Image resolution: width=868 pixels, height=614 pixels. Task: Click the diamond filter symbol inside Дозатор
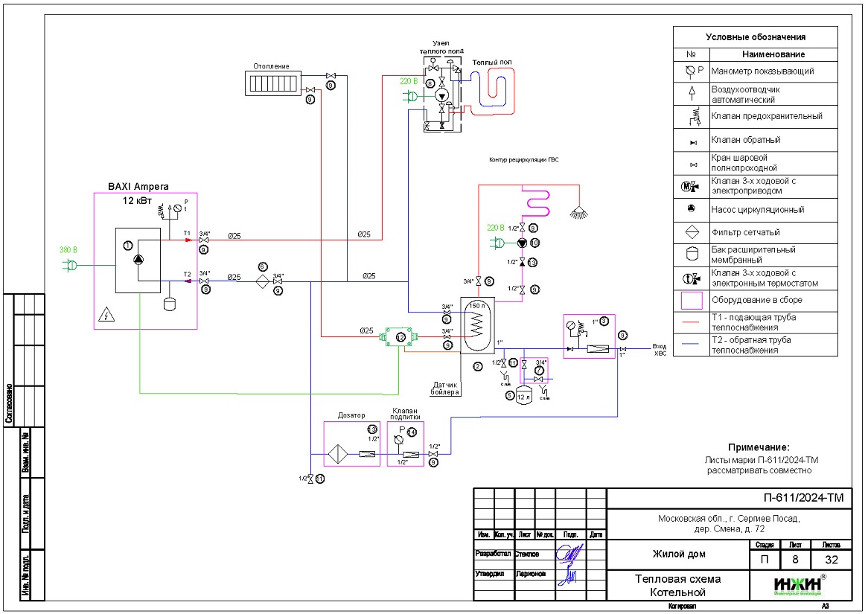coord(338,453)
